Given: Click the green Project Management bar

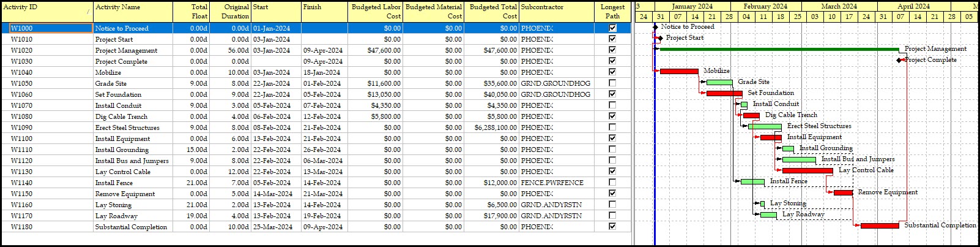Looking at the screenshot, I should coord(777,49).
